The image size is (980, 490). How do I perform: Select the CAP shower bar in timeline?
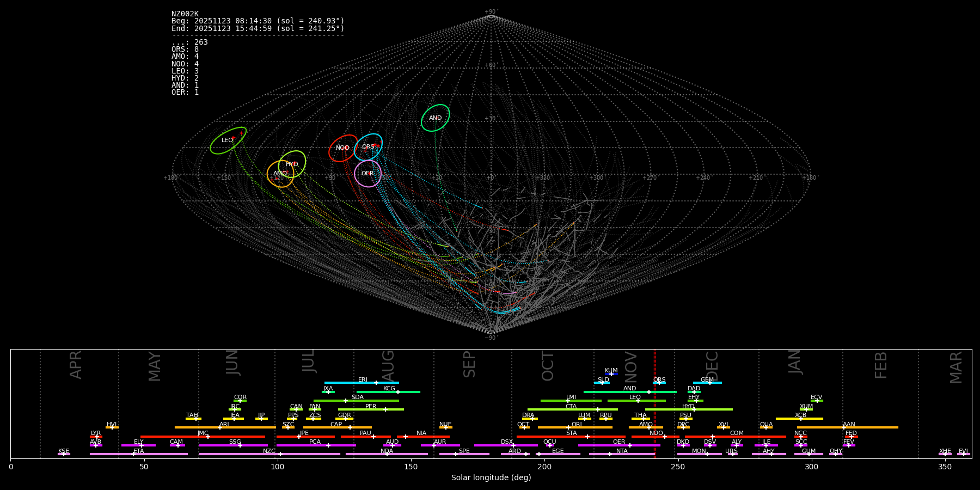(x=338, y=427)
